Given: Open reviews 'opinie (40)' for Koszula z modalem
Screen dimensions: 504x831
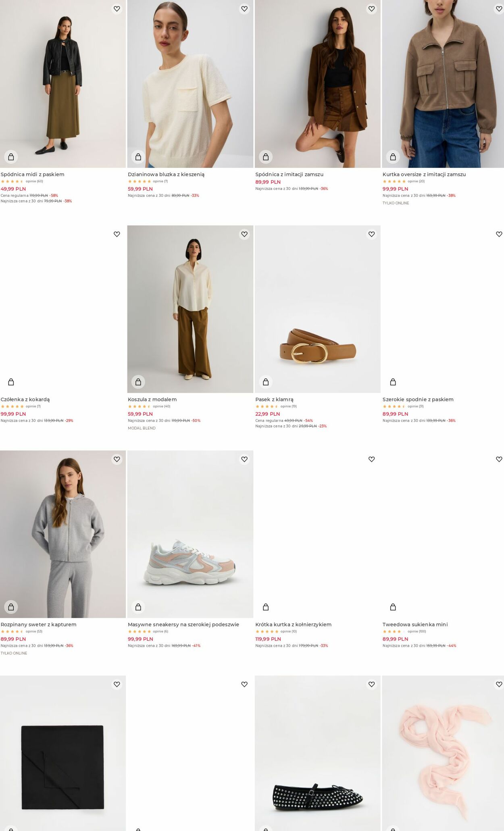Looking at the screenshot, I should tap(162, 406).
